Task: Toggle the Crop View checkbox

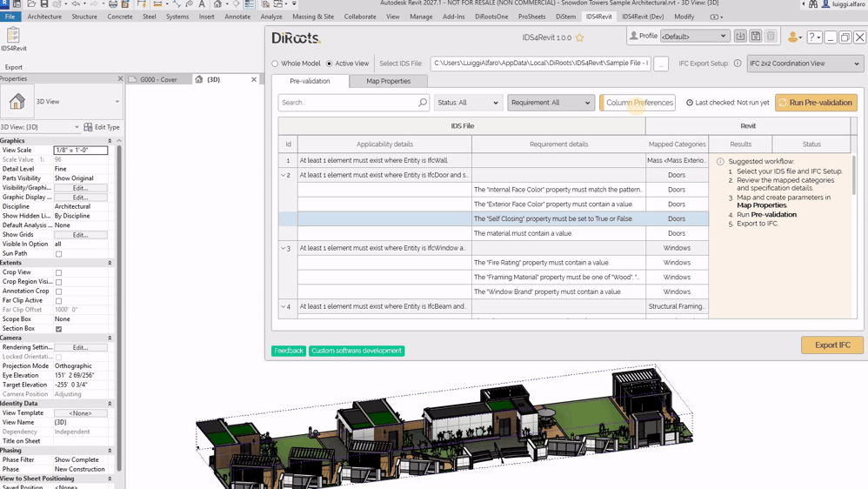Action: tap(58, 272)
